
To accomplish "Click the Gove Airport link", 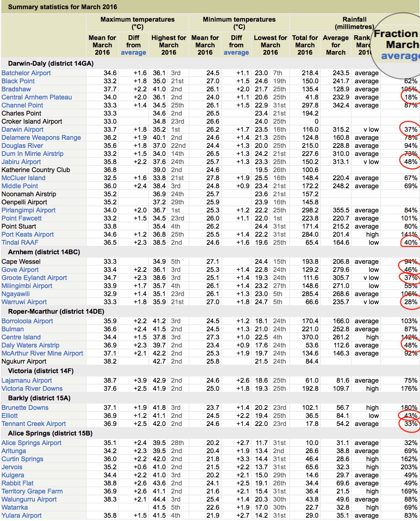I will [x=20, y=270].
